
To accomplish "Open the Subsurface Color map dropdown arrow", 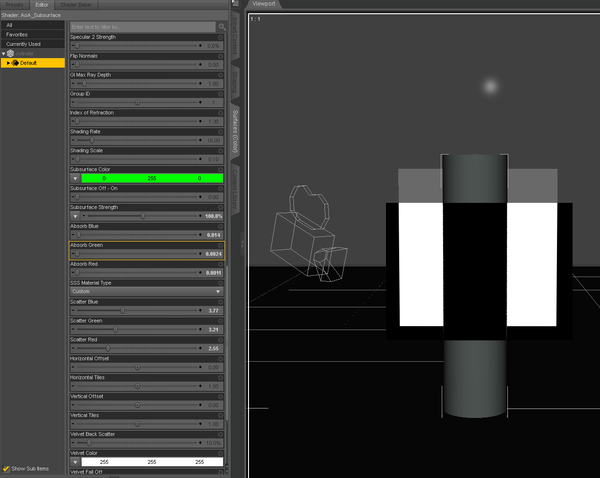I will click(75, 178).
